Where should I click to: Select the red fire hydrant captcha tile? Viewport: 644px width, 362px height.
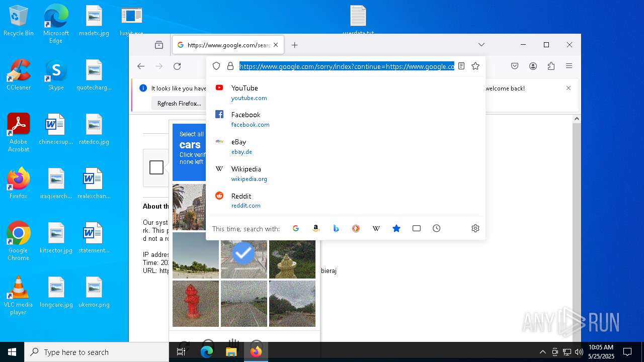196,304
